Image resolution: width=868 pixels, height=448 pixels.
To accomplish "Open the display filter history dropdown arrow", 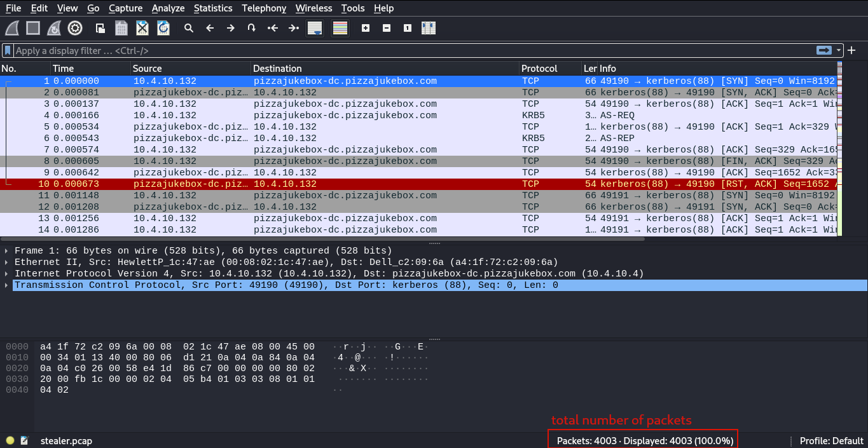I will (839, 50).
